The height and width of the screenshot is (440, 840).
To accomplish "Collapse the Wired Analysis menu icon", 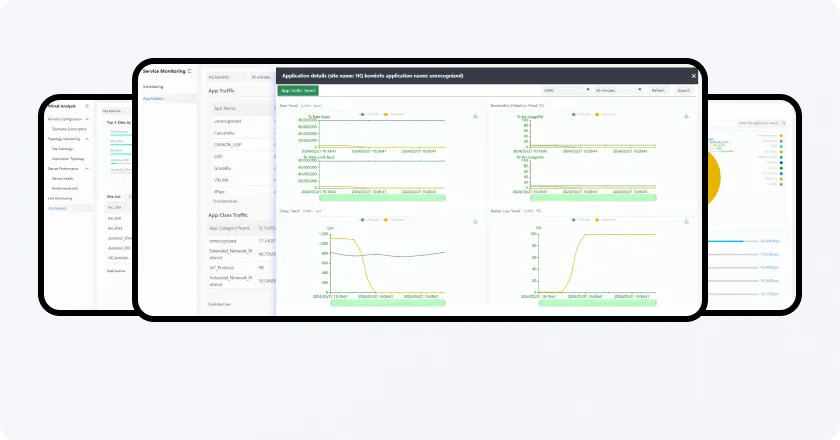I will [87, 106].
